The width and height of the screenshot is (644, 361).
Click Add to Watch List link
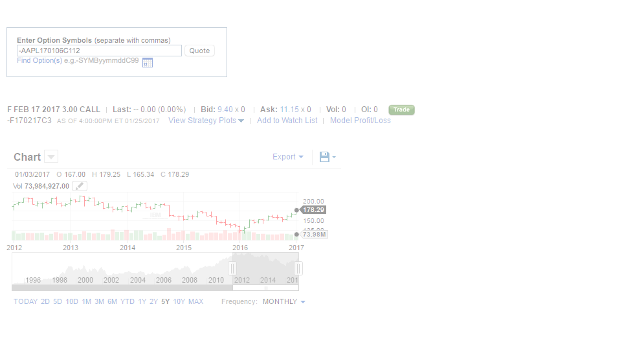(287, 121)
